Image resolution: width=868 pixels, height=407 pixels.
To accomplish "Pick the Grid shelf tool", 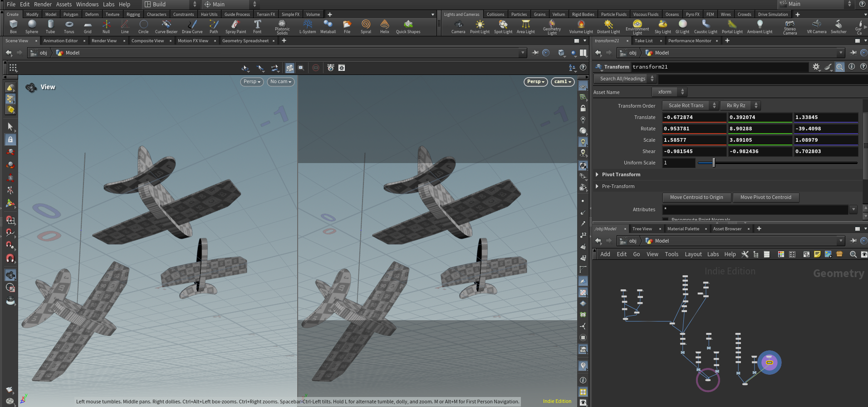I will coord(88,27).
